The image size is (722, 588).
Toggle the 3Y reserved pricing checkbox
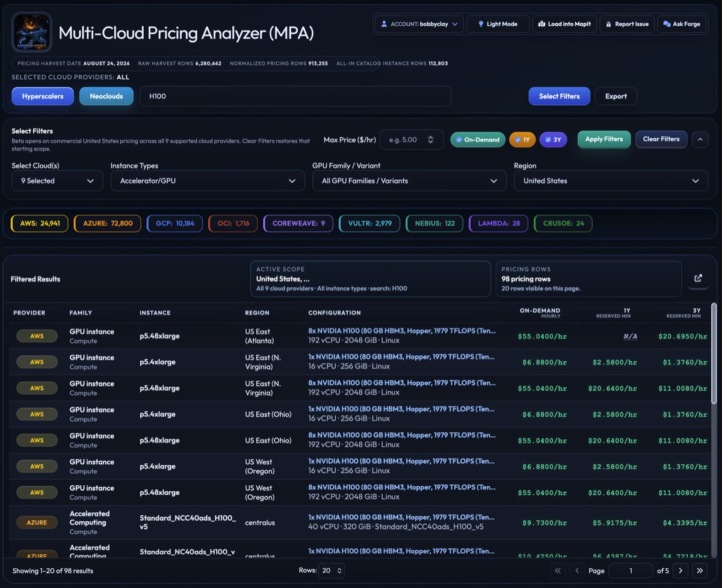[x=548, y=139]
